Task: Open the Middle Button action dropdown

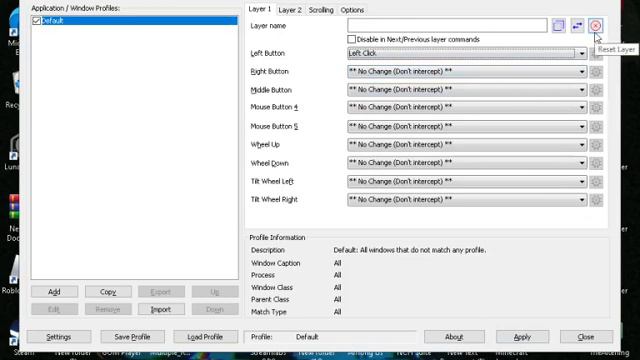Action: 467,89
